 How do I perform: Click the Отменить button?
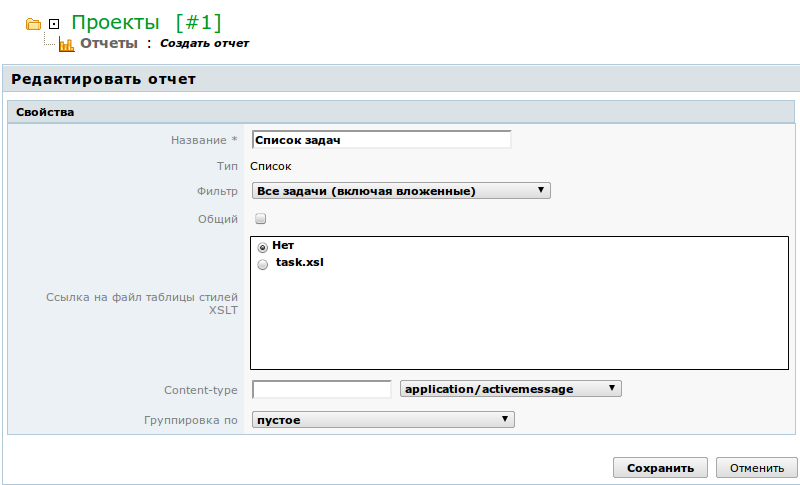[x=756, y=468]
